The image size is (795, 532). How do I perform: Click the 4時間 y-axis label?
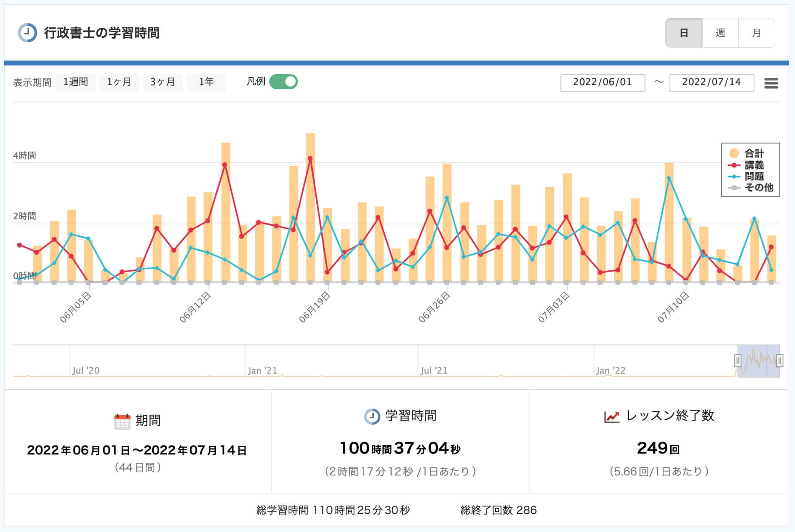click(x=25, y=156)
